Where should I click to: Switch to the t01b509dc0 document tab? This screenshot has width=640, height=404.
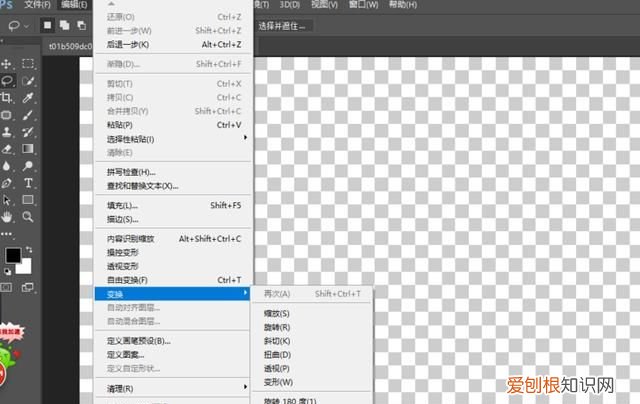click(70, 47)
